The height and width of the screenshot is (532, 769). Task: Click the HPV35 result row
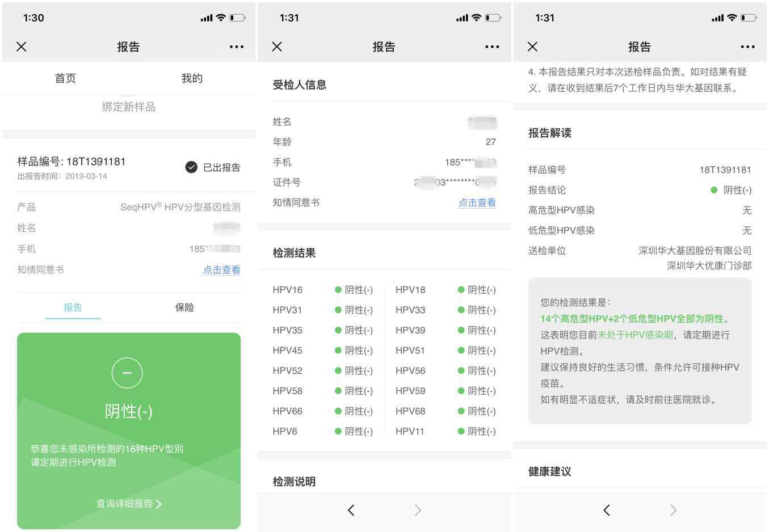click(x=322, y=330)
